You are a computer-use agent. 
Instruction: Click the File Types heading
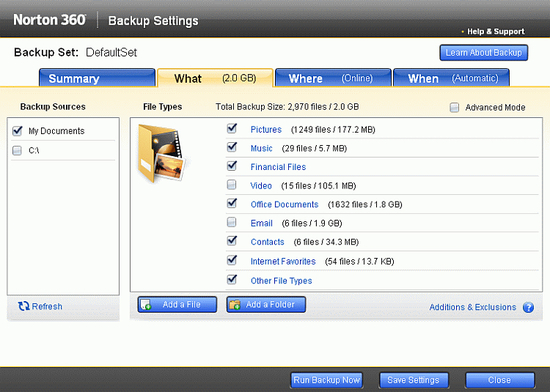pyautogui.click(x=162, y=107)
